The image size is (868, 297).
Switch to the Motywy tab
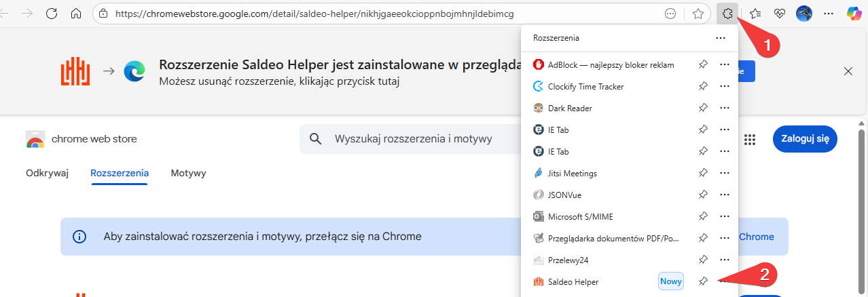coord(188,173)
